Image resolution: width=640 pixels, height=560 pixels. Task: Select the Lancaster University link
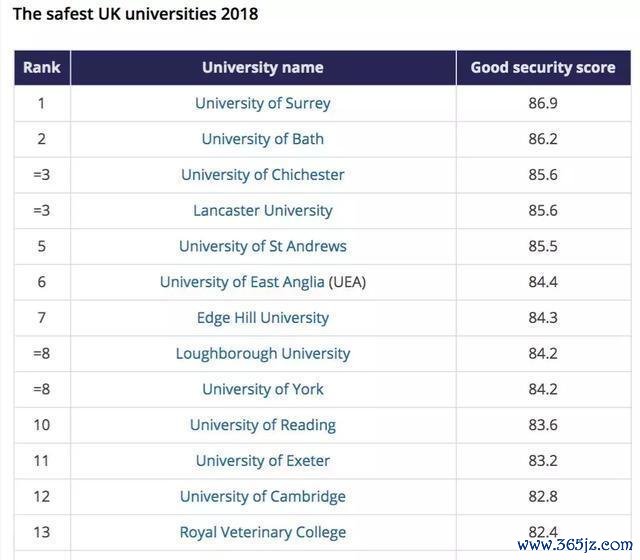[262, 211]
